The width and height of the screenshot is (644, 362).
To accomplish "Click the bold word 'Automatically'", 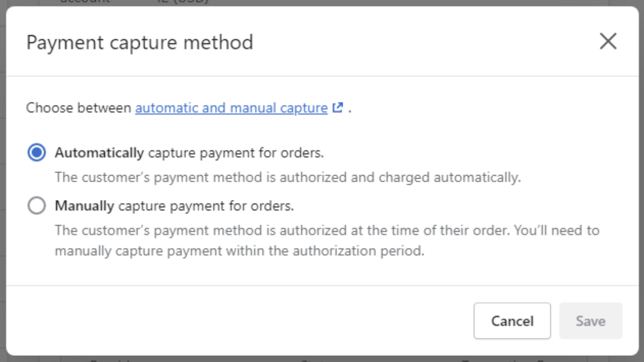I will pyautogui.click(x=99, y=153).
